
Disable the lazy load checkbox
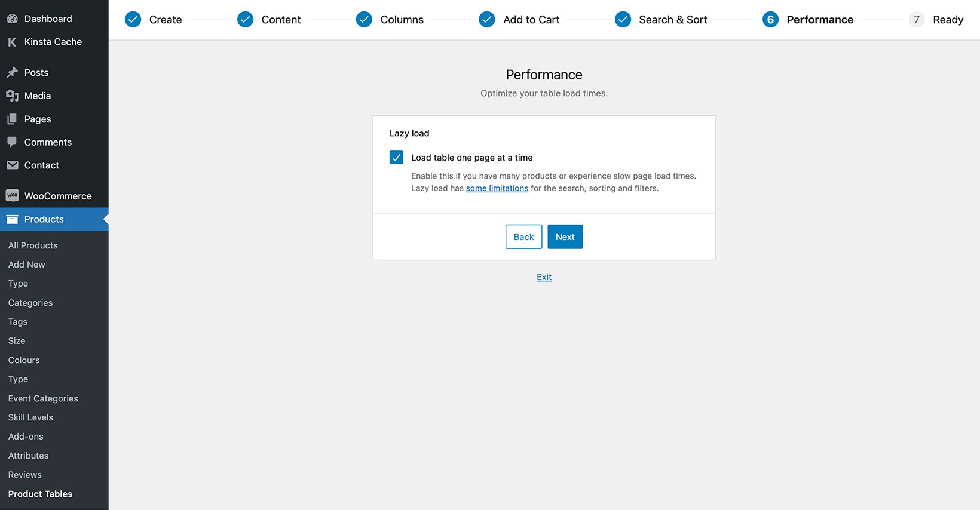pyautogui.click(x=396, y=157)
